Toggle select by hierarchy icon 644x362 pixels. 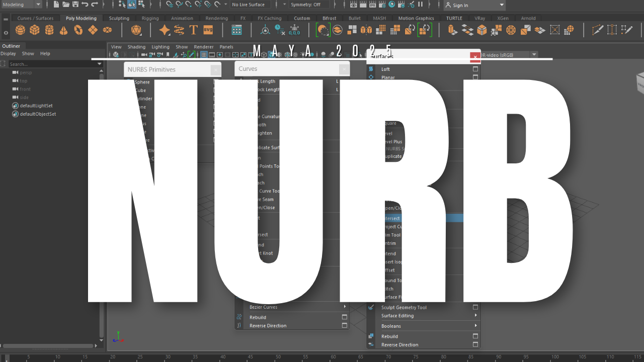[x=122, y=5]
